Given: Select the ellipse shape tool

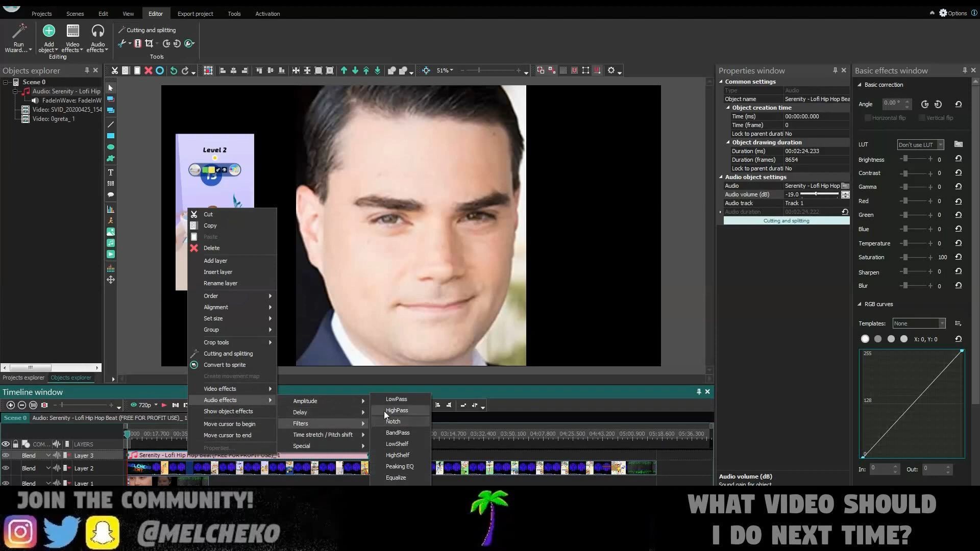Looking at the screenshot, I should click(x=110, y=147).
